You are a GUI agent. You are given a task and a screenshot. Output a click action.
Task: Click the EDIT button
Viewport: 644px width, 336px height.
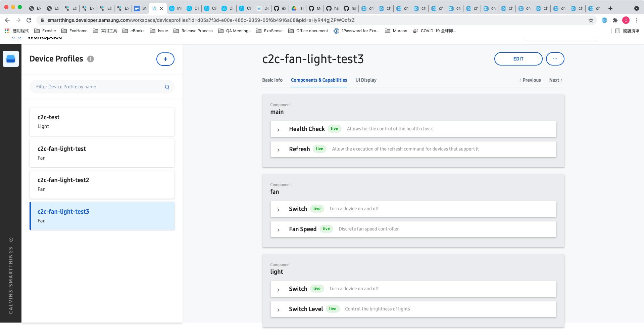pos(518,59)
